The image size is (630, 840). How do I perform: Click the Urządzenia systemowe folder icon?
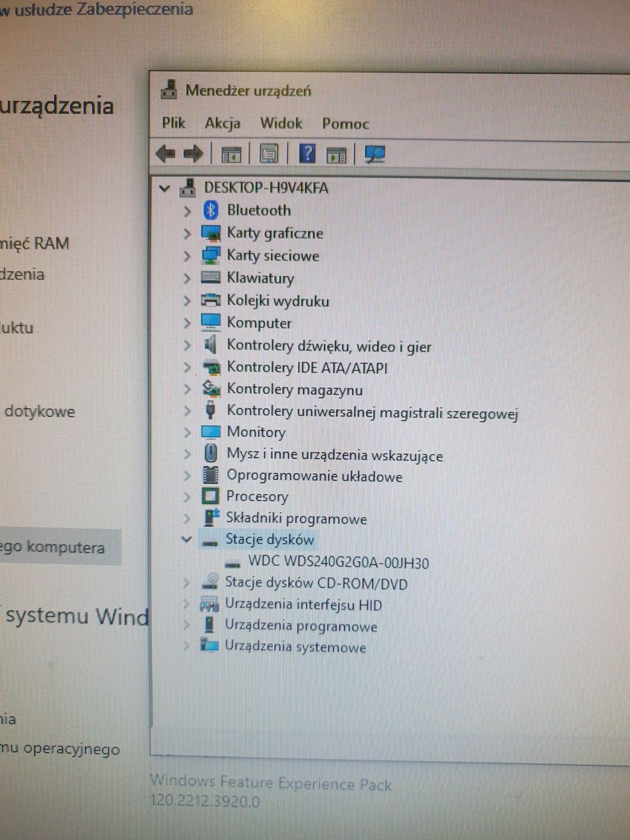[209, 645]
